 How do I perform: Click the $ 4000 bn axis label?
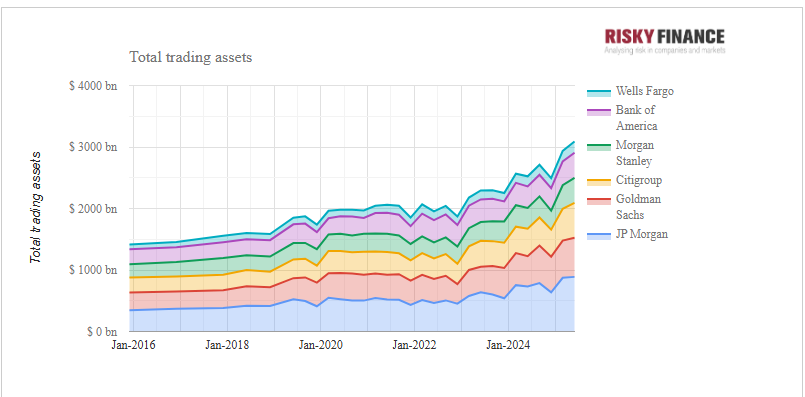[93, 86]
